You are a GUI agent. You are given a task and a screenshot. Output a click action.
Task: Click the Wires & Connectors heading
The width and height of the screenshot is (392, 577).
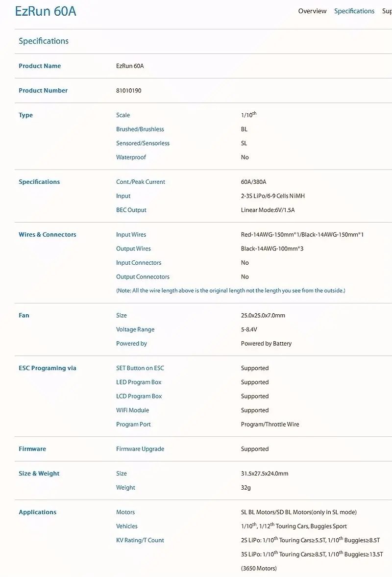point(48,234)
